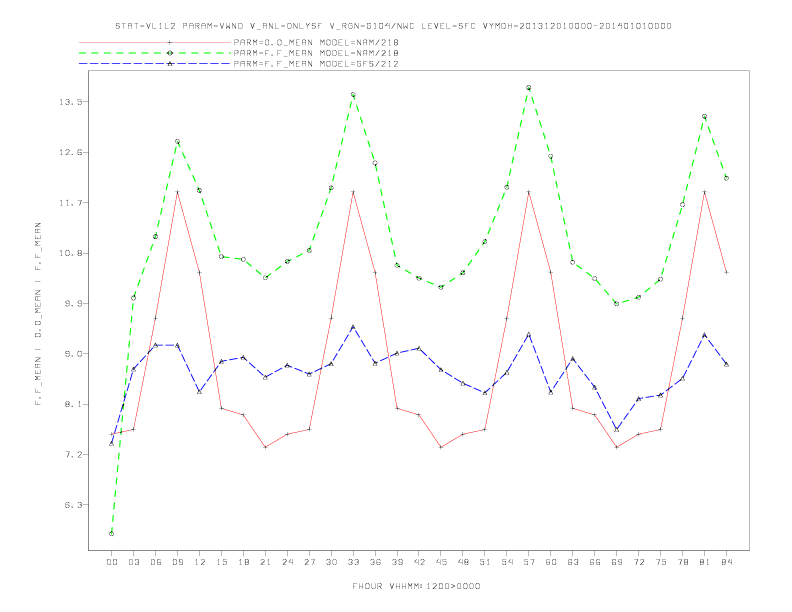
Task: Click the green dashed legend line sample
Action: [x=155, y=53]
